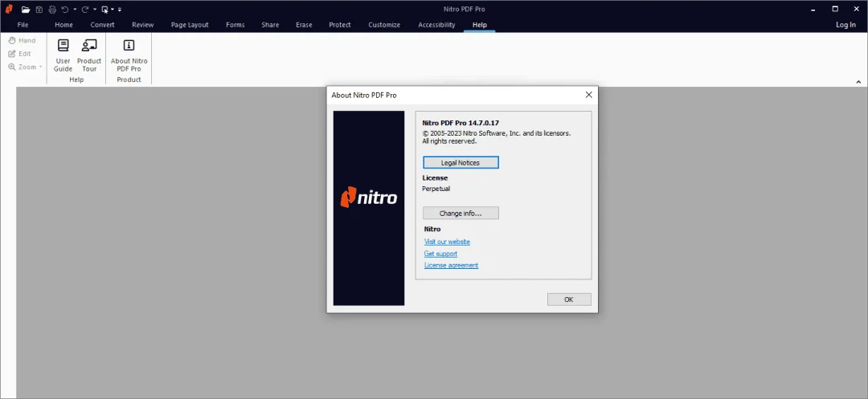The width and height of the screenshot is (868, 399).
Task: Open the User Guide
Action: (63, 55)
